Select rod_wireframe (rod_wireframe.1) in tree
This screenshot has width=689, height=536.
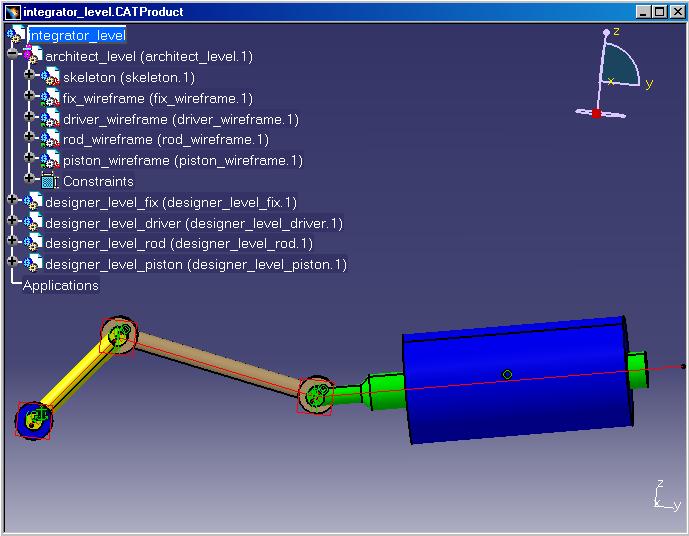point(165,140)
